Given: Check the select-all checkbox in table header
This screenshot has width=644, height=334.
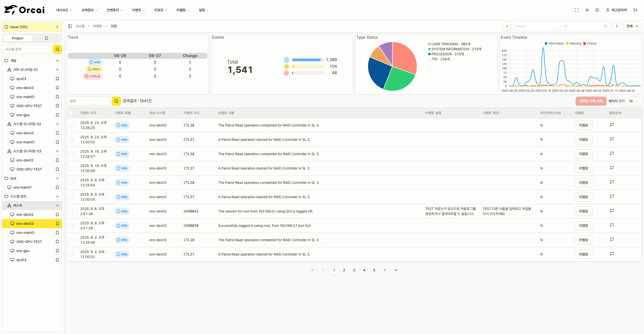Looking at the screenshot, I should [x=71, y=113].
